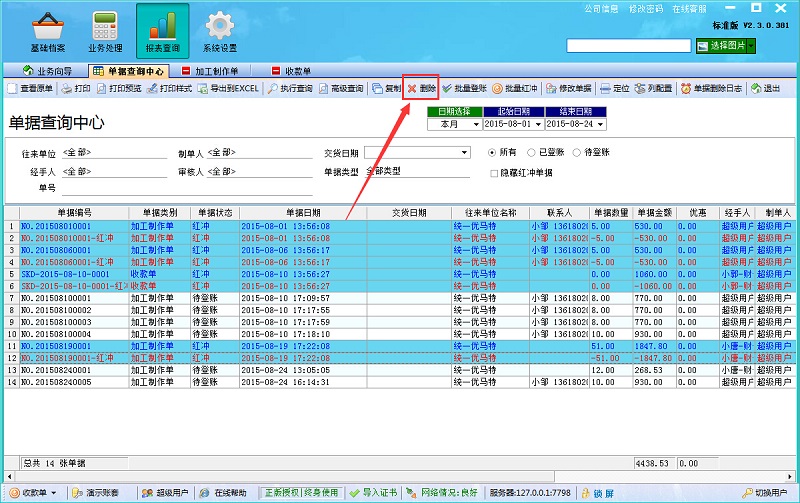
Task: Expand the 交货日期 dropdown
Action: (x=464, y=153)
